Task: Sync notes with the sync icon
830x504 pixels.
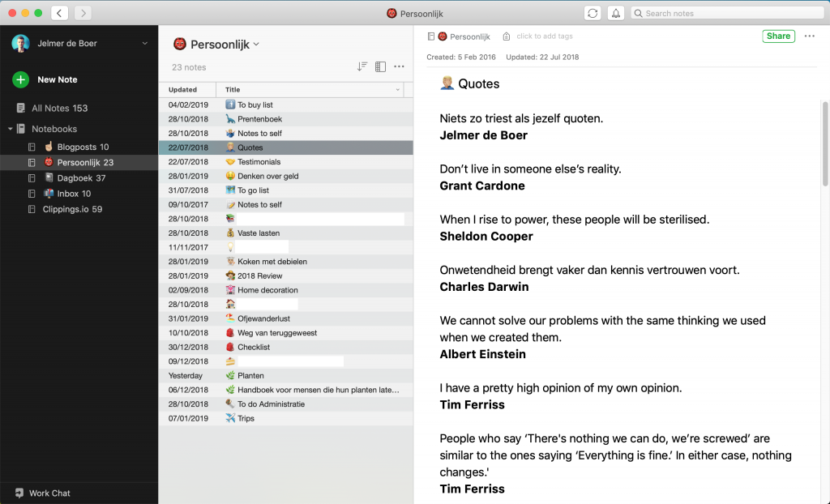Action: pyautogui.click(x=593, y=13)
